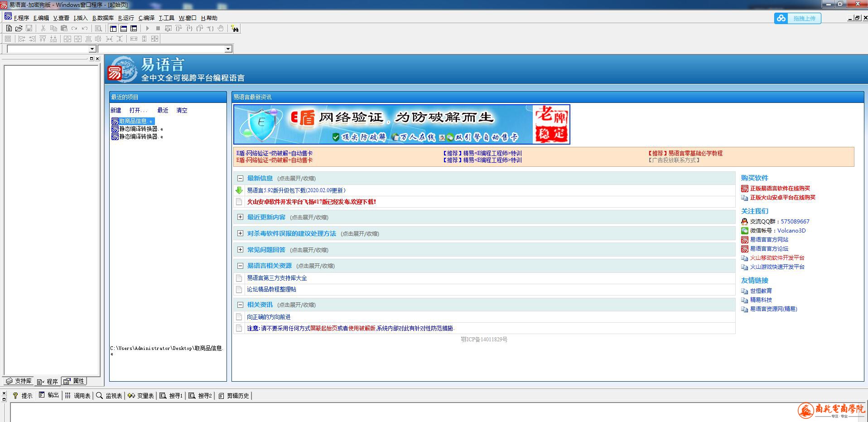The width and height of the screenshot is (868, 422).
Task: Click the cloud upload button icon
Action: 781,18
